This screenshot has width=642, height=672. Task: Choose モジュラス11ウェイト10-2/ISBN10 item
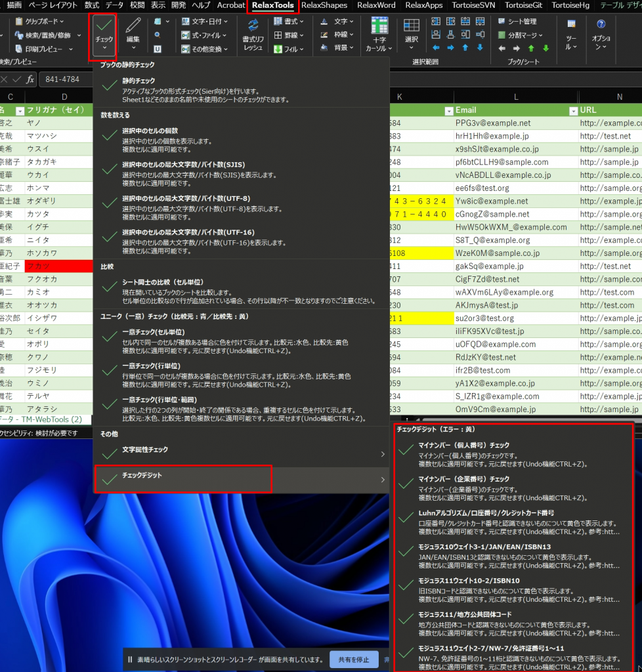pos(513,590)
